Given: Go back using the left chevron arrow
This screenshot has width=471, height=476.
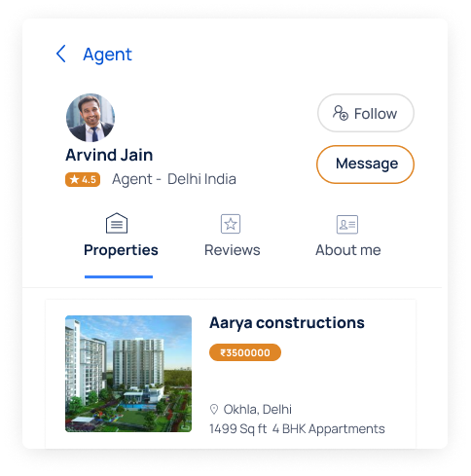Looking at the screenshot, I should tap(61, 54).
